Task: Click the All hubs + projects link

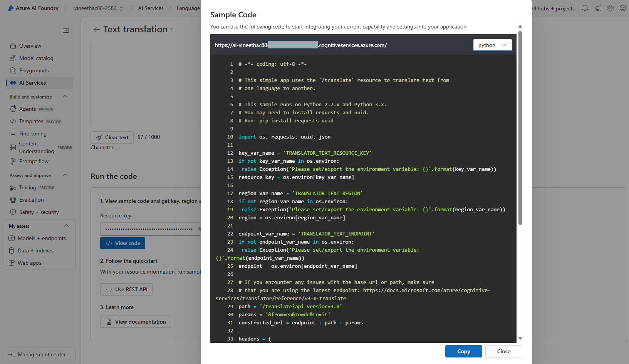Action: point(553,8)
